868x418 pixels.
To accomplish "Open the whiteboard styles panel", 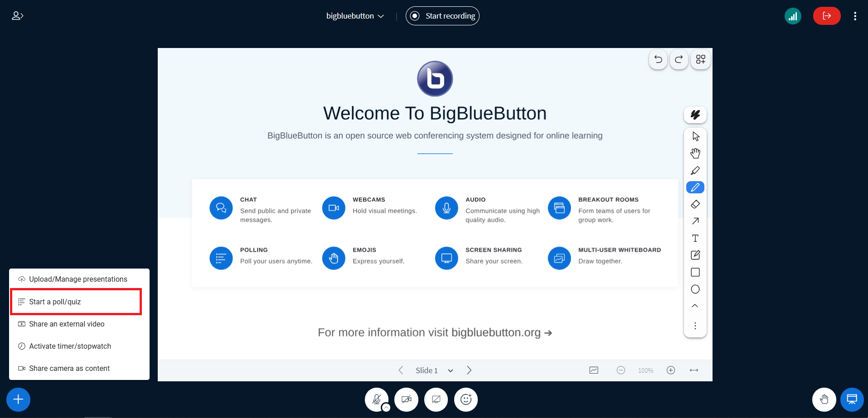I will pos(695,115).
